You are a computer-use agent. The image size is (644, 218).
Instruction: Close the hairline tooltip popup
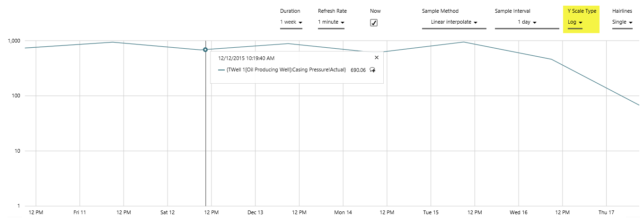[x=377, y=57]
